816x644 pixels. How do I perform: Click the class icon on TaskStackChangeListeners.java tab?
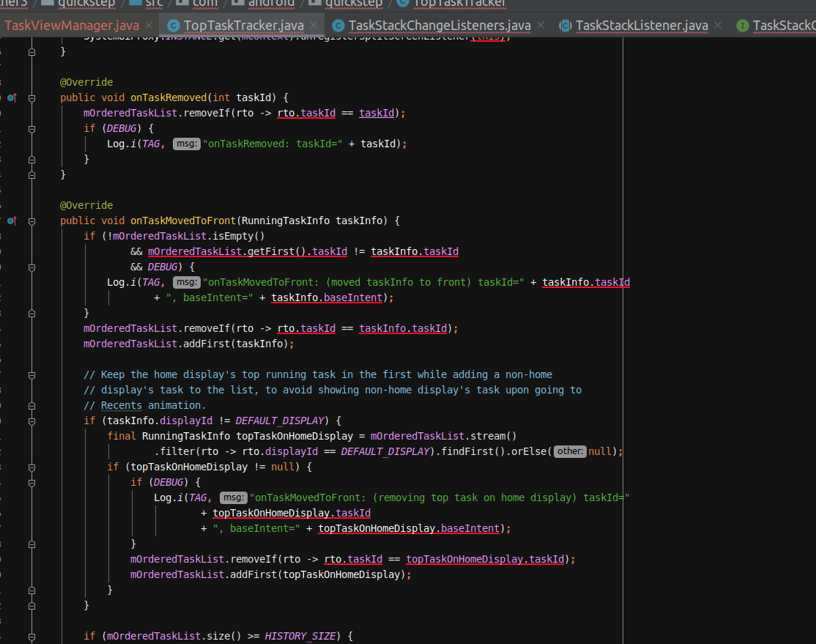click(x=338, y=26)
